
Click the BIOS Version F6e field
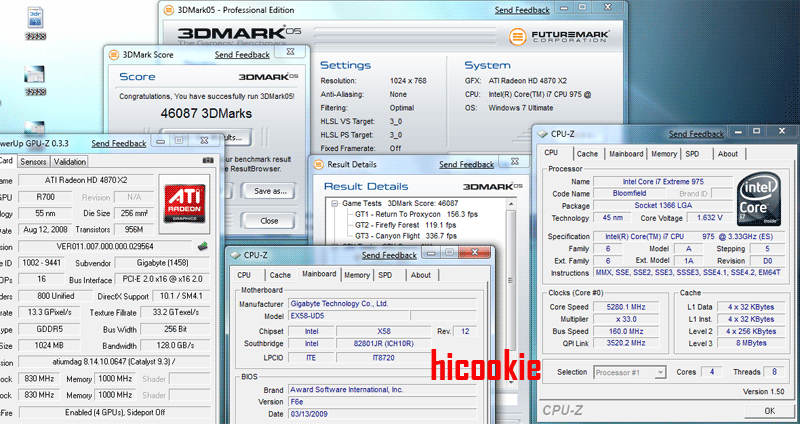(x=382, y=402)
